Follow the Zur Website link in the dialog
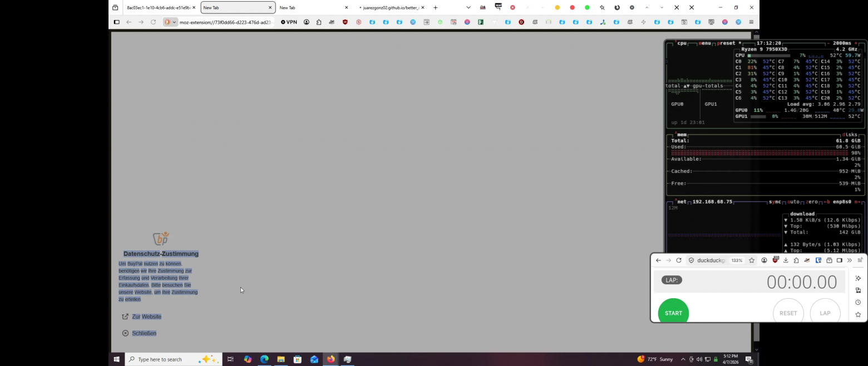 (x=147, y=316)
